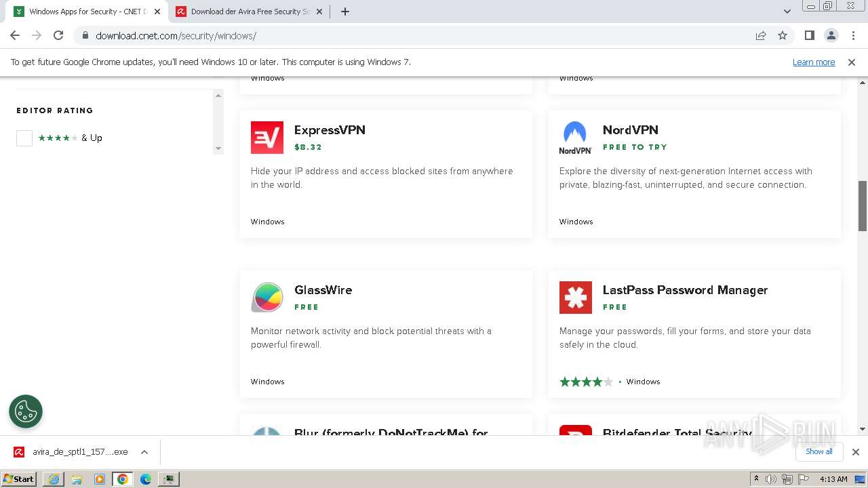This screenshot has height=488, width=868.
Task: Open the GlassWire title link
Action: [323, 290]
